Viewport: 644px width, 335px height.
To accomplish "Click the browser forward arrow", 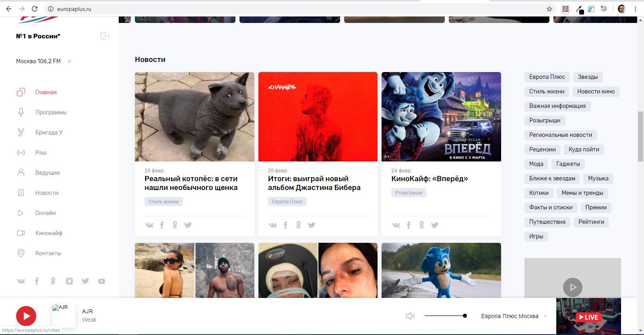I will (22, 9).
